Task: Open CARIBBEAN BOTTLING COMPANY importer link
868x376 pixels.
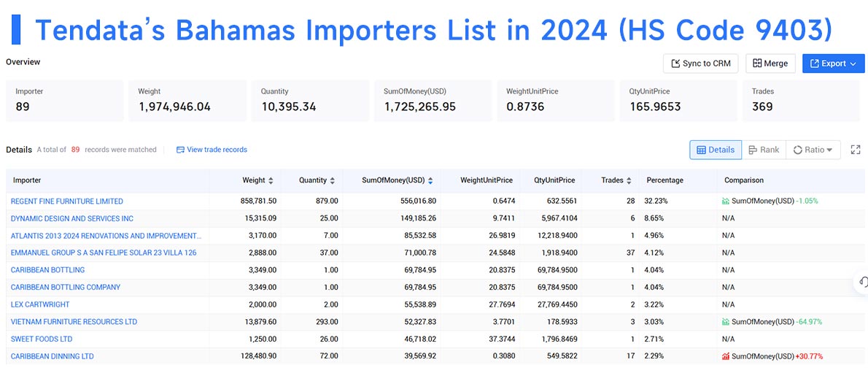Action: (66, 287)
